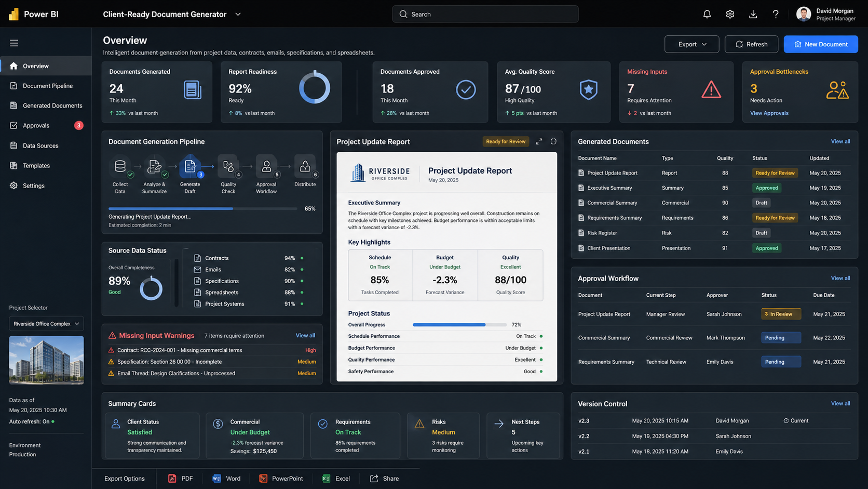Viewport: 868px width, 489px height.
Task: Open the Contract RCC-2024-001 warning row
Action: [x=212, y=350]
